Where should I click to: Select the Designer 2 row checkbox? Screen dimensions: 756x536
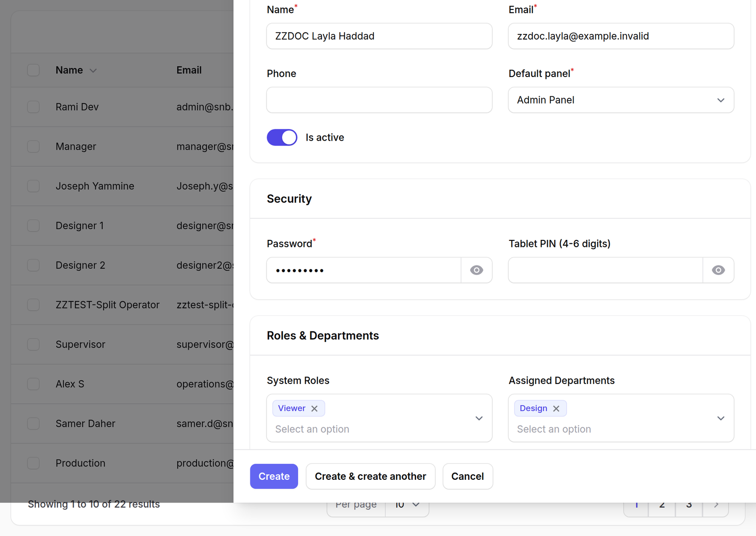click(x=33, y=265)
